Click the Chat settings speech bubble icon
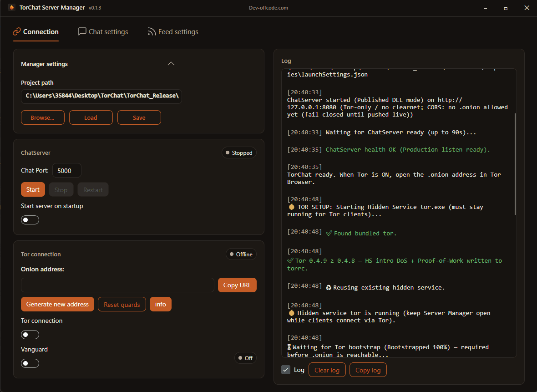Image resolution: width=537 pixels, height=392 pixels. coord(82,31)
